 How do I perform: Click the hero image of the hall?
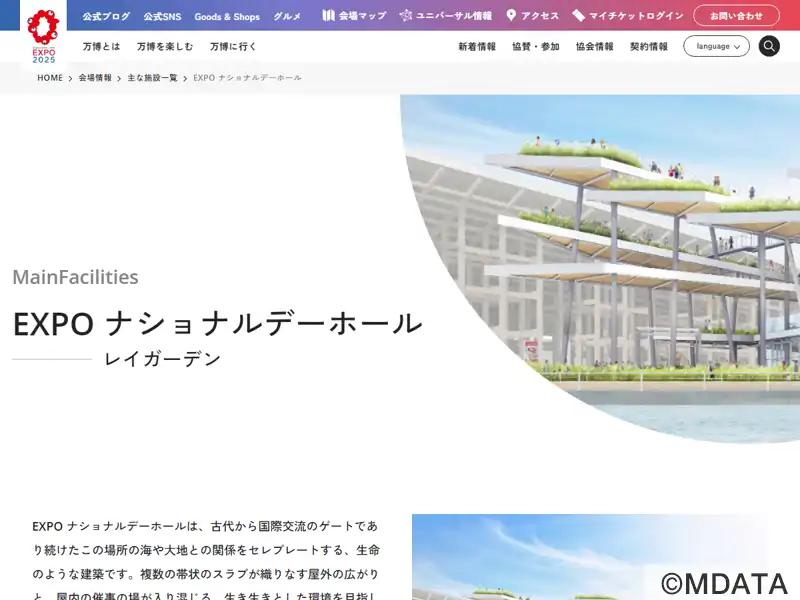(600, 269)
